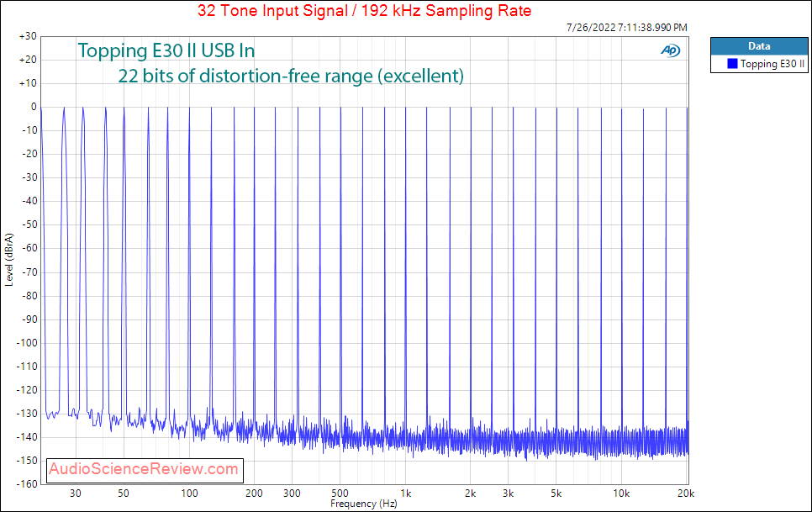Open the AudioScienceReview.com watermark link
Viewport: 812px width, 512px height.
pyautogui.click(x=145, y=469)
